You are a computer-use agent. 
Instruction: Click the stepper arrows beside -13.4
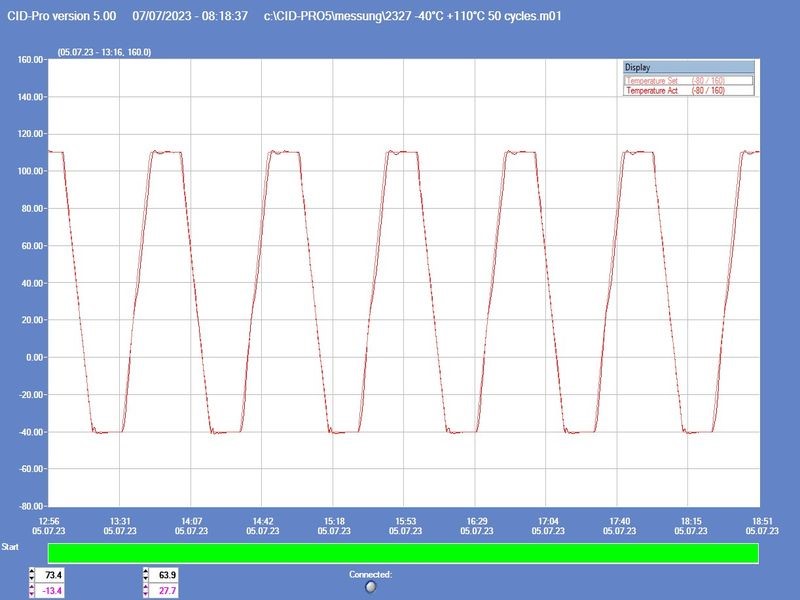pyautogui.click(x=32, y=591)
